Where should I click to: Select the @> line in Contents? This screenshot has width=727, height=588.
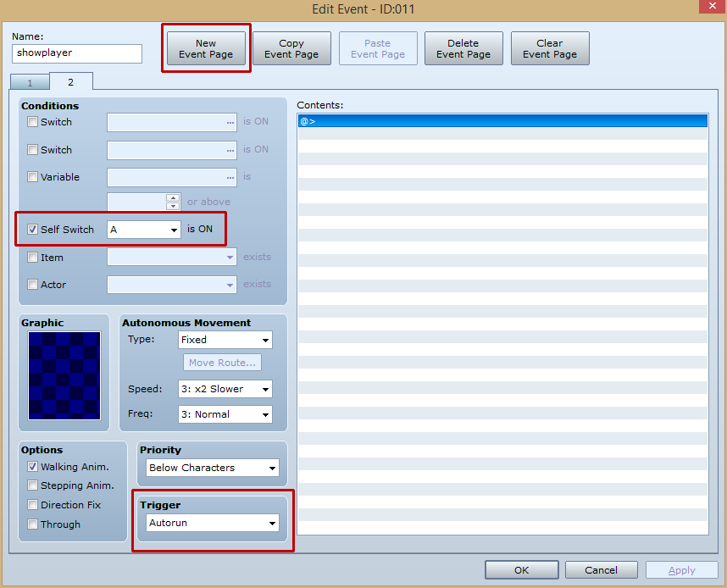[x=502, y=121]
